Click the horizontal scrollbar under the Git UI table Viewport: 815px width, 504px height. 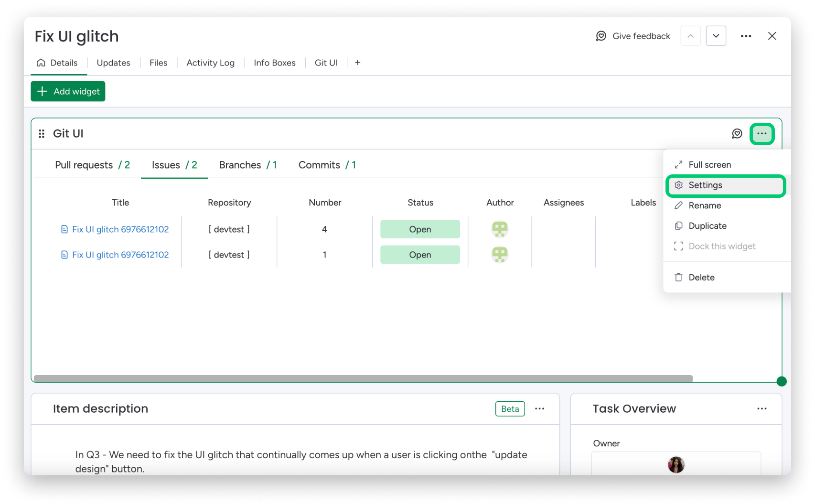coord(363,378)
